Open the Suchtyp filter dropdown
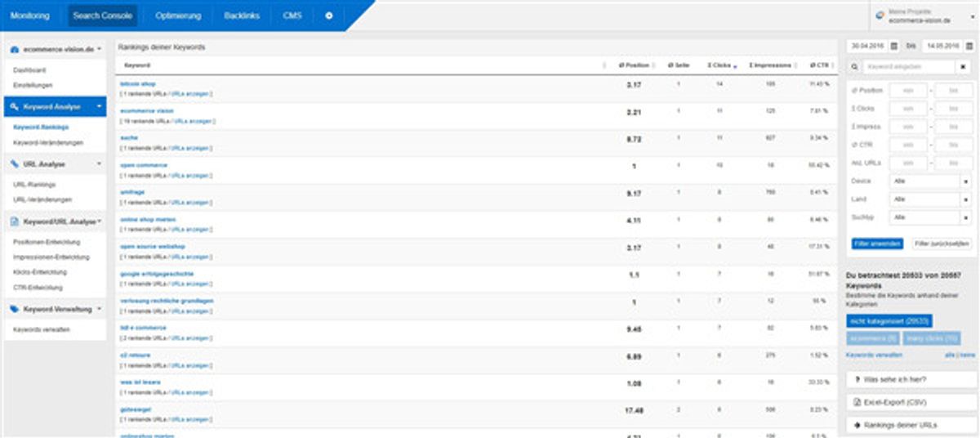980x438 pixels. coord(931,218)
